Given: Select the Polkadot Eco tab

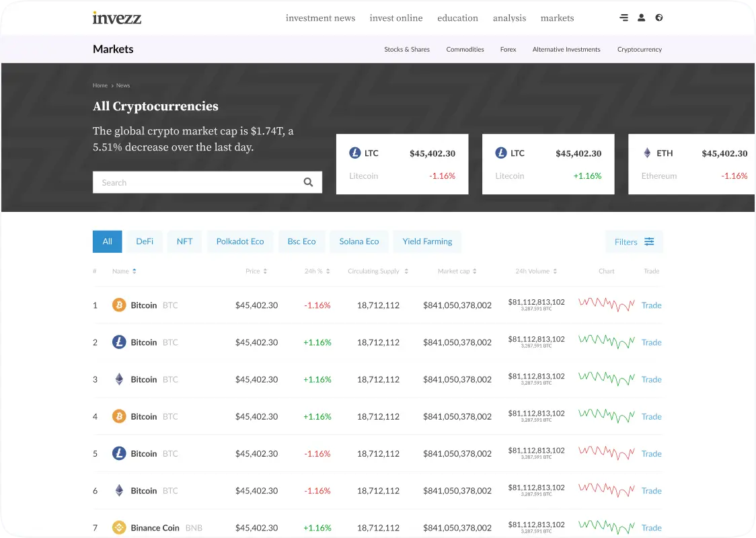Looking at the screenshot, I should [x=240, y=241].
